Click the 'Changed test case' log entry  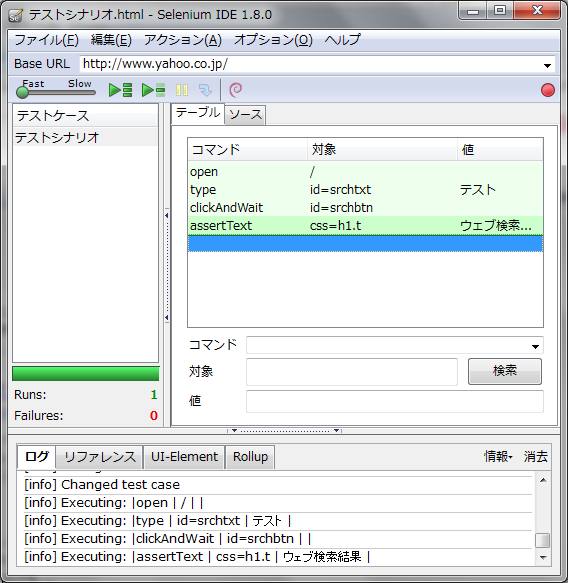click(x=278, y=485)
